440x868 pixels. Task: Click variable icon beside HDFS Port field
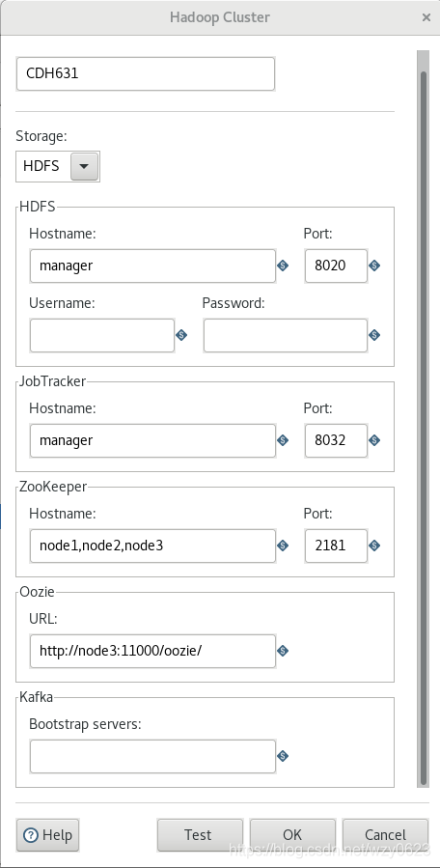pyautogui.click(x=374, y=266)
